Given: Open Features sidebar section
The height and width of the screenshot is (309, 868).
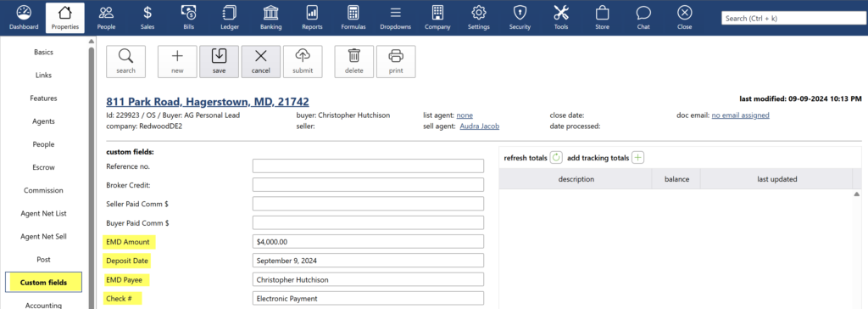Looking at the screenshot, I should (44, 98).
